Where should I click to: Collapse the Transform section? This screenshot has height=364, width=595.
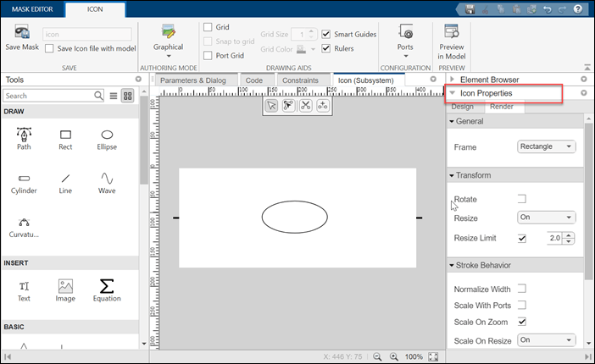(452, 175)
